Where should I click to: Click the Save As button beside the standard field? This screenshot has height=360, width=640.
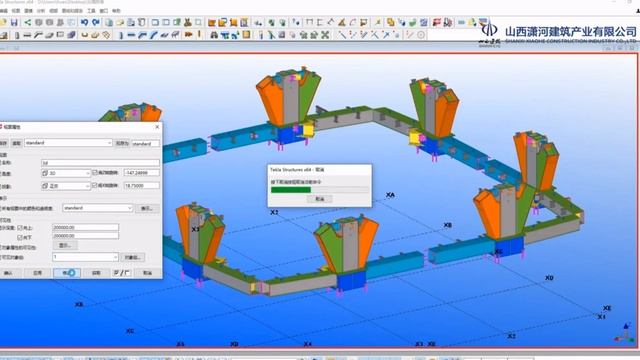[x=122, y=143]
